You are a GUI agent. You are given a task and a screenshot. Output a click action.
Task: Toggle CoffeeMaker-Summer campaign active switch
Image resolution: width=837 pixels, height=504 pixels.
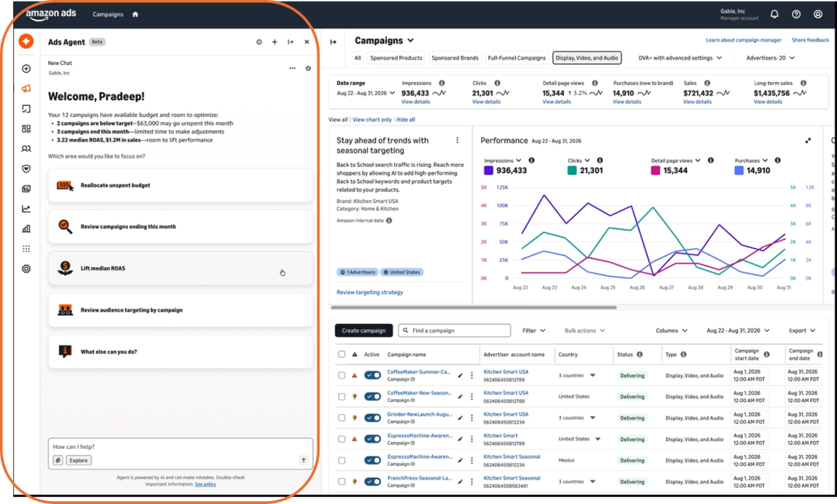point(373,375)
